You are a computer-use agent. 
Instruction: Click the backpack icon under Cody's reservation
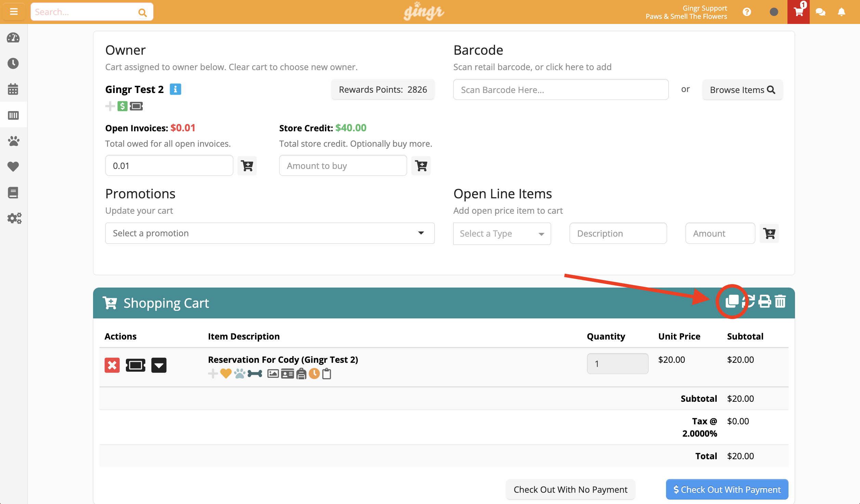click(301, 373)
